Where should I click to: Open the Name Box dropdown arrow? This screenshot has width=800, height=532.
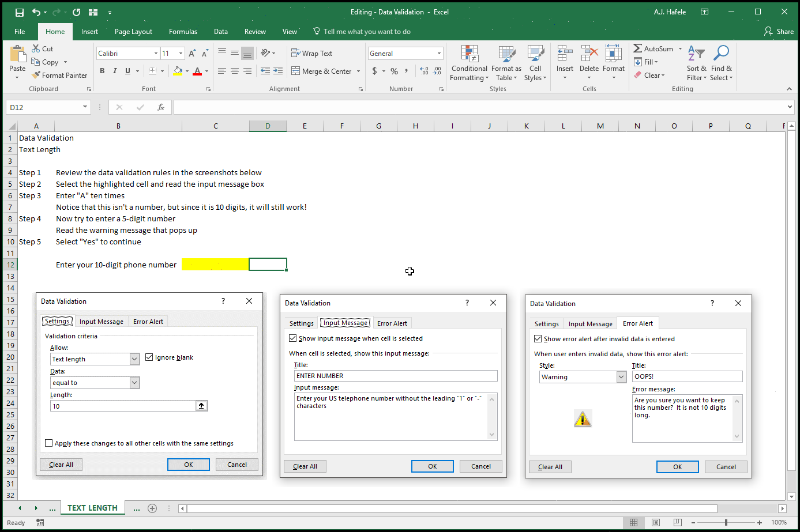click(x=85, y=107)
